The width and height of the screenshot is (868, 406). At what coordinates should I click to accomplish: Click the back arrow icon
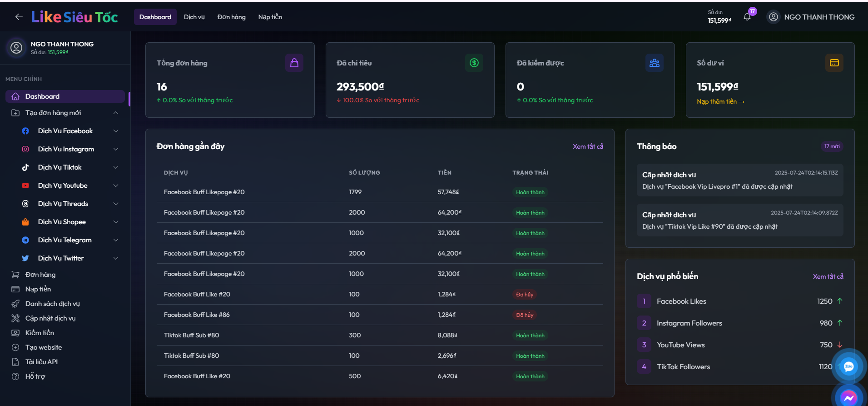[19, 17]
